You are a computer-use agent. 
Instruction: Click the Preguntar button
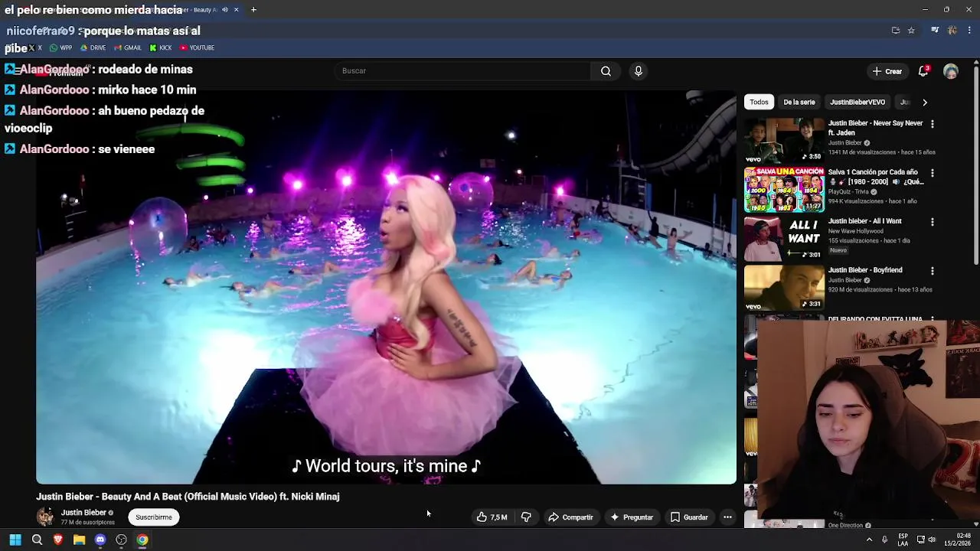632,517
